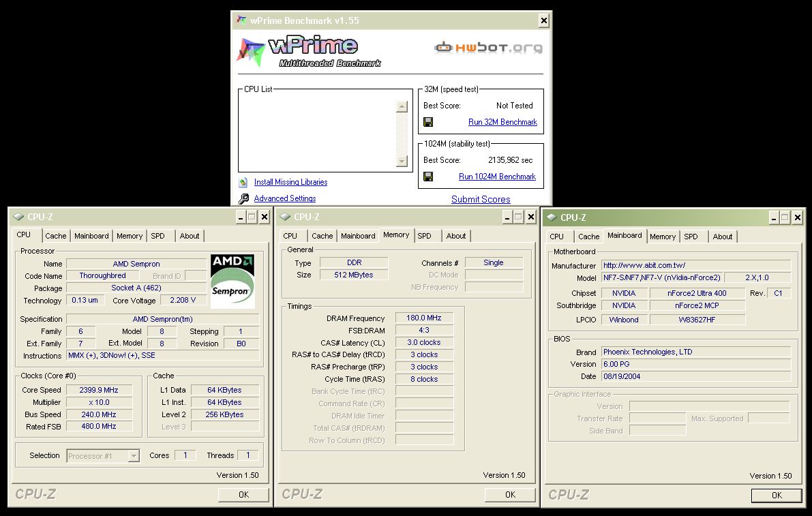Open SPD tab in the left CPU-Z window
Image resolution: width=812 pixels, height=516 pixels.
tap(158, 236)
